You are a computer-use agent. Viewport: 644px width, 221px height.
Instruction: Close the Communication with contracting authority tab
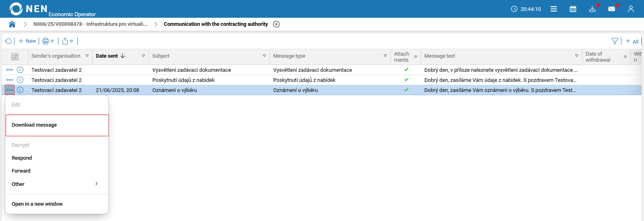pyautogui.click(x=276, y=24)
